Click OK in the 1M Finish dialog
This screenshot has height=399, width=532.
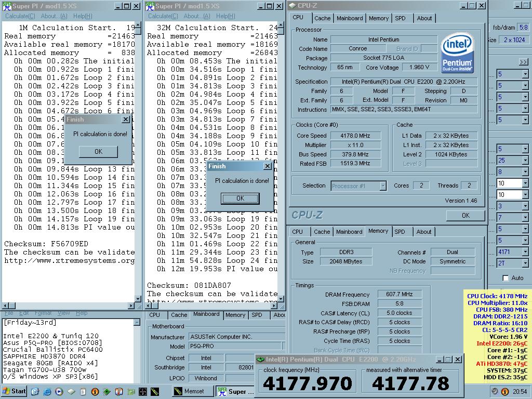coord(98,152)
